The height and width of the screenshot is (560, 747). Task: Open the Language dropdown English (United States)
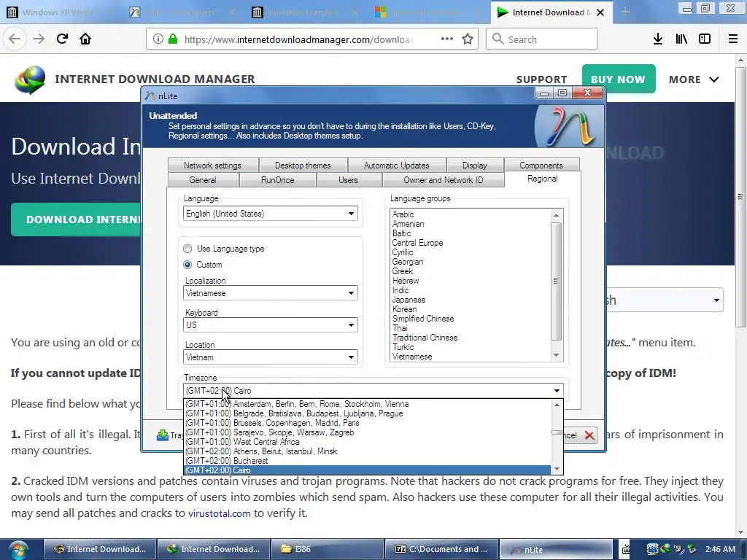coord(270,214)
